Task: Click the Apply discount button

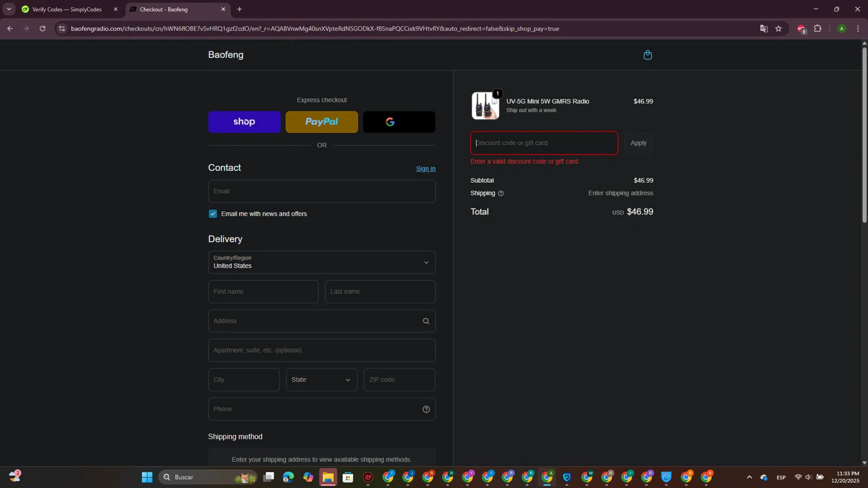Action: (x=638, y=143)
